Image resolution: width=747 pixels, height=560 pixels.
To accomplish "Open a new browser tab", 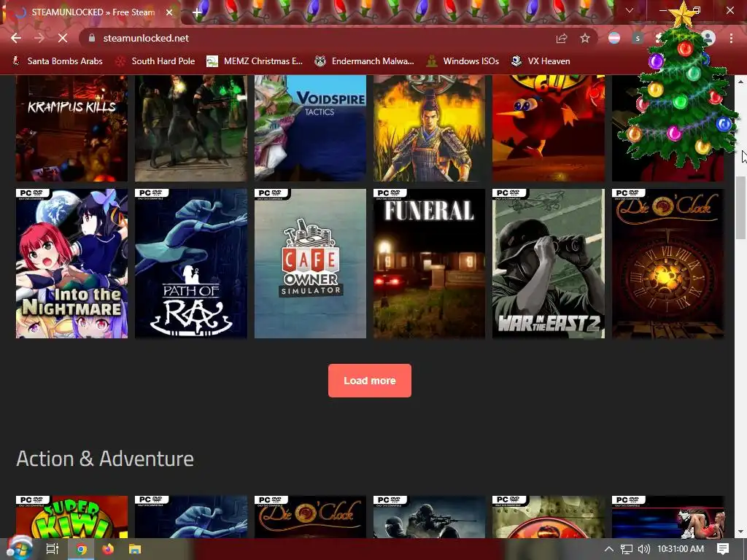I will [197, 12].
